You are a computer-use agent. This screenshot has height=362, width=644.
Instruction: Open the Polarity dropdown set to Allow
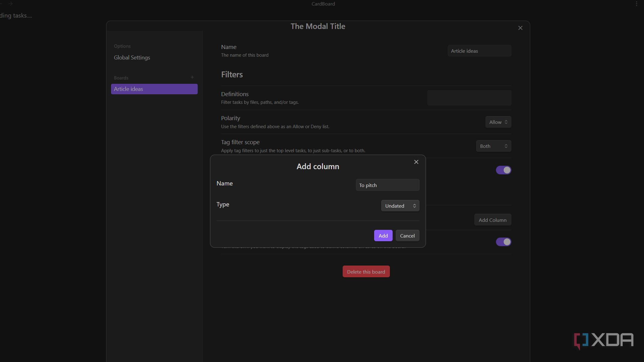(498, 122)
